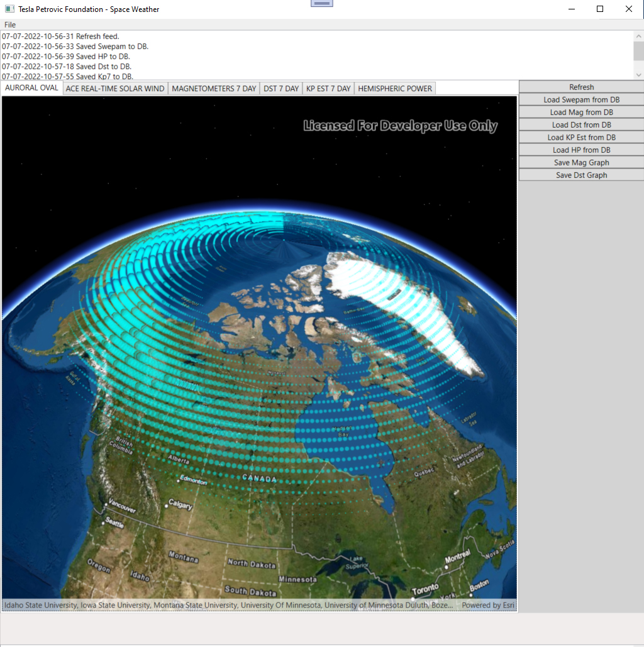Click the Vancouver label on the globe
This screenshot has height=647, width=644.
(122, 506)
